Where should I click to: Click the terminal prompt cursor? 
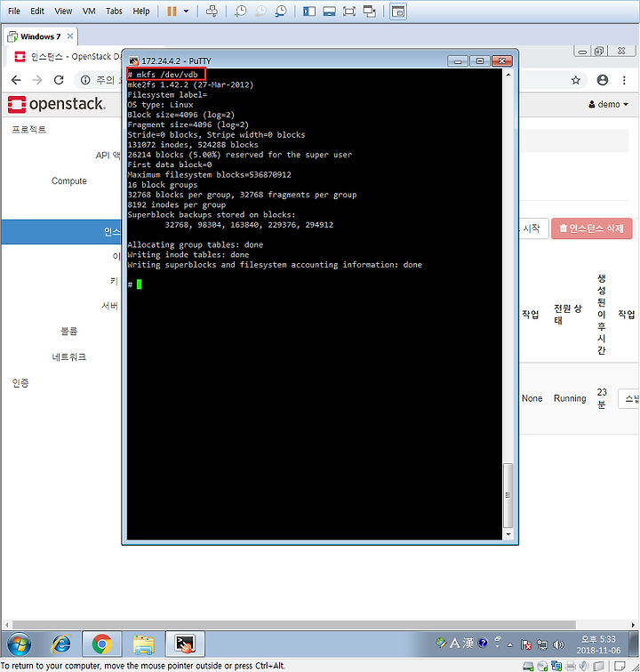point(139,284)
